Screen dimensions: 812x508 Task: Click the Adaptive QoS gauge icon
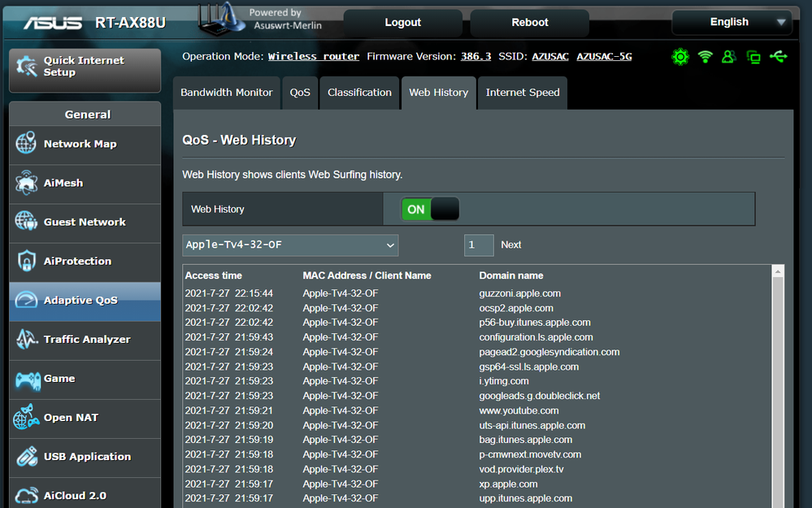tap(26, 300)
